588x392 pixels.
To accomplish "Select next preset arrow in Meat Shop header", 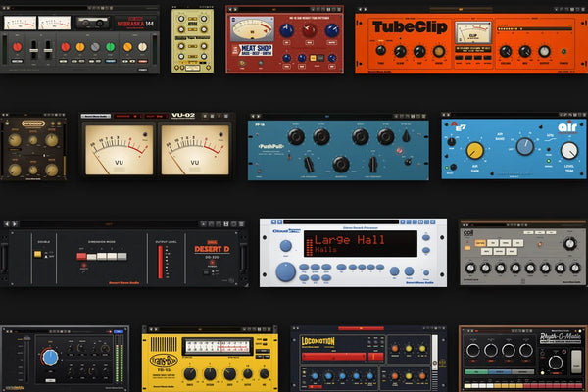I will [235, 9].
